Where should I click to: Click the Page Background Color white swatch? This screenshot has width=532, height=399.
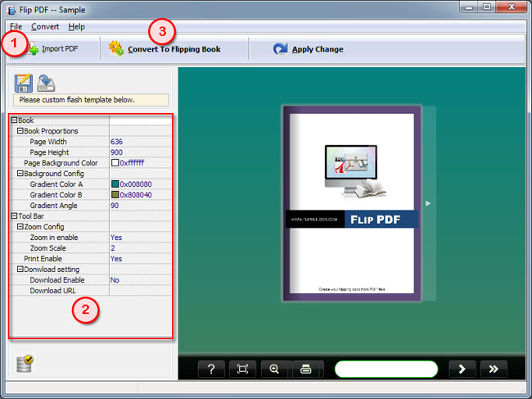tap(115, 163)
